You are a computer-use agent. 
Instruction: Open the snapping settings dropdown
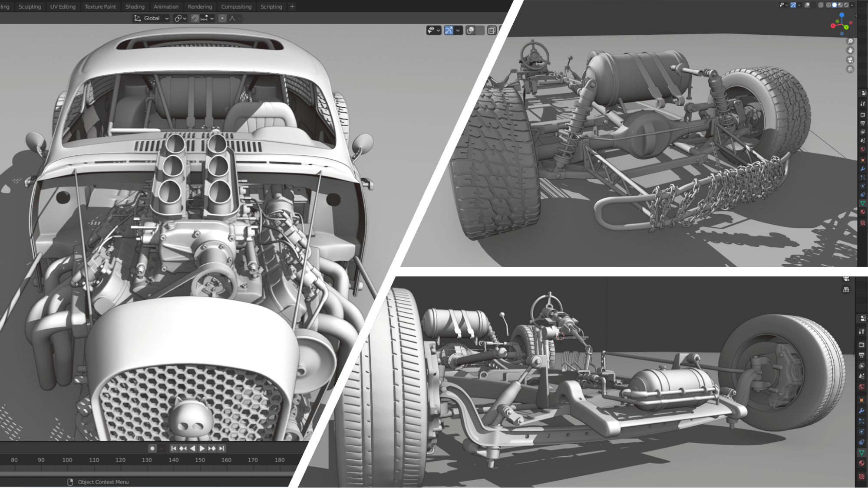pos(207,18)
